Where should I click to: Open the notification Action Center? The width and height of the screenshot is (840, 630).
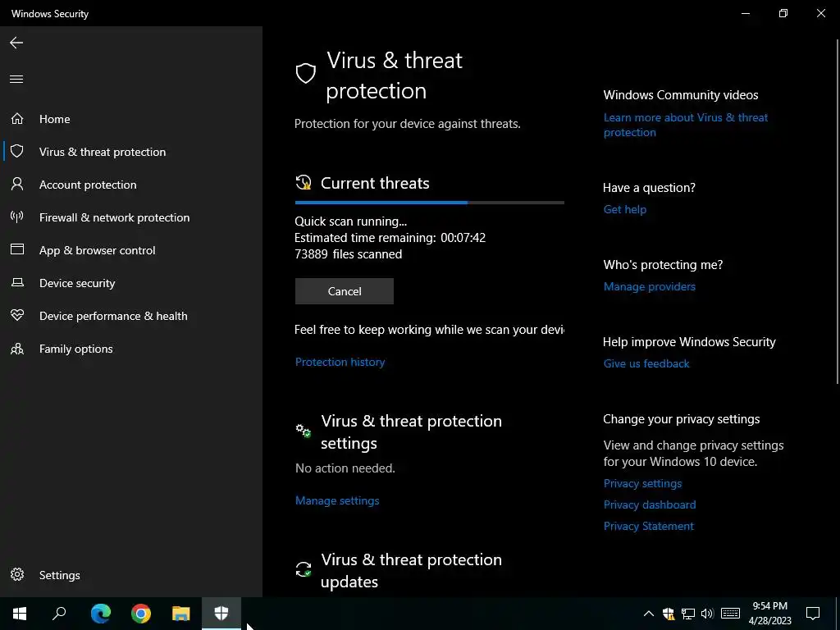(x=813, y=614)
